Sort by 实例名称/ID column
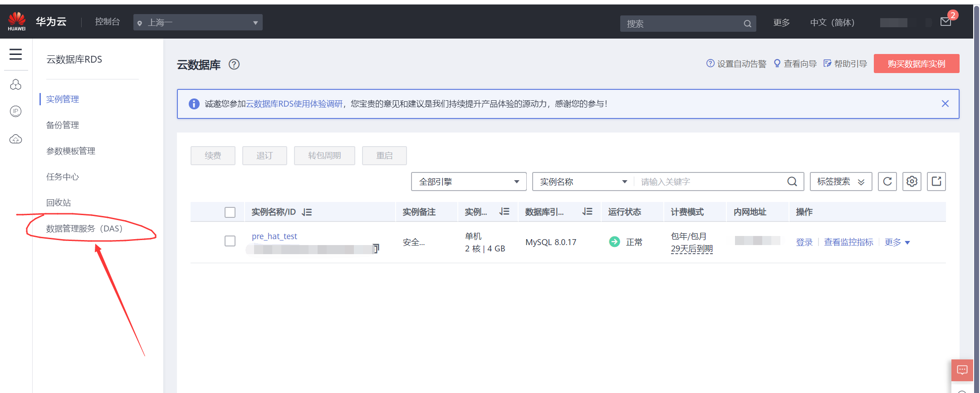Image resolution: width=980 pixels, height=393 pixels. (x=307, y=212)
